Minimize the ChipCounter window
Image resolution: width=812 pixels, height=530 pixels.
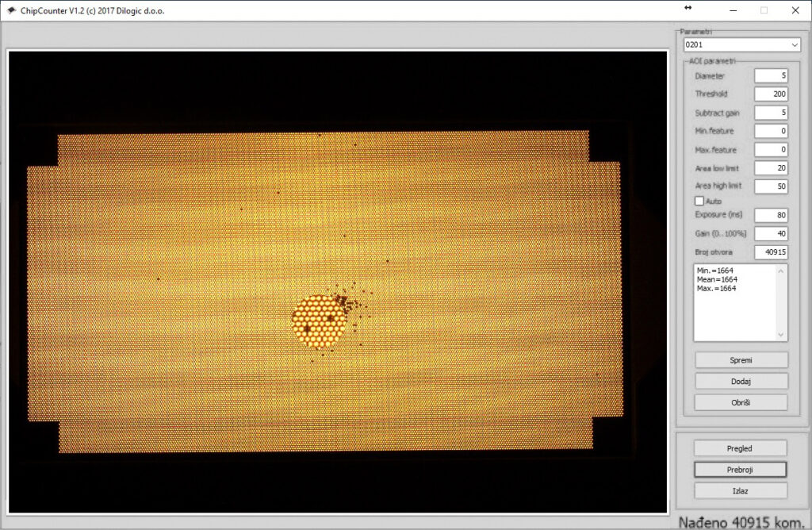coord(733,10)
